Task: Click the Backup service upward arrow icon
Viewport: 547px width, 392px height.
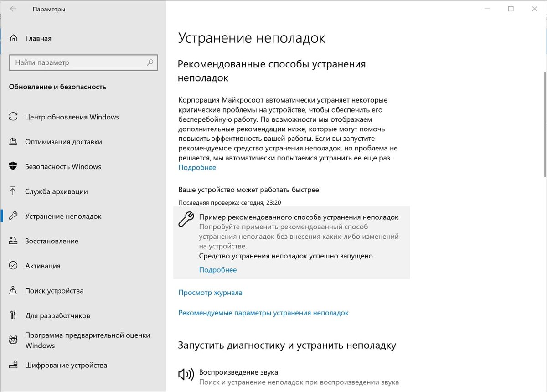Action: pyautogui.click(x=13, y=191)
